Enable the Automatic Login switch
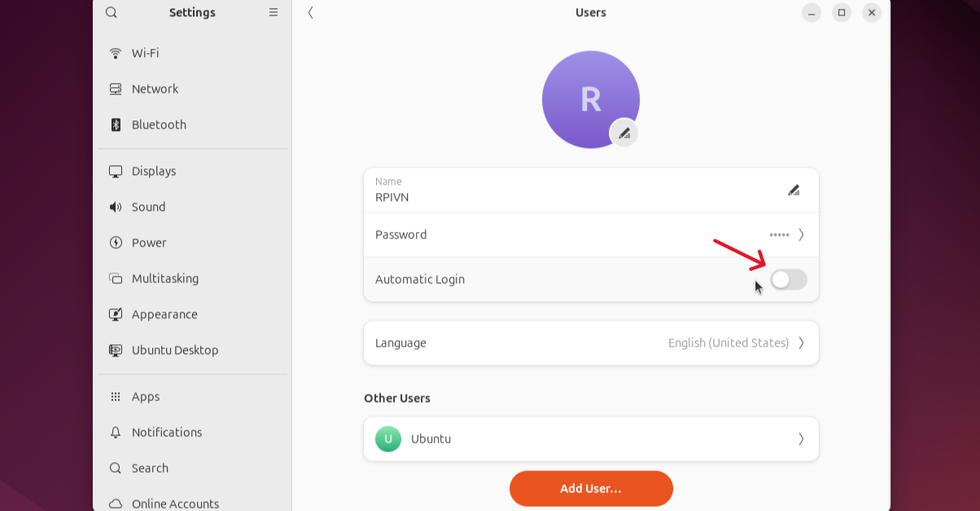980x511 pixels. (x=789, y=280)
